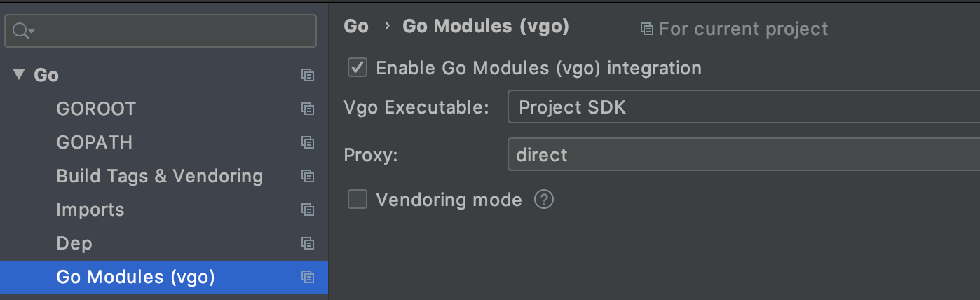Viewport: 980px width, 300px height.
Task: Open Build Tags & Vendoring settings
Action: [160, 176]
